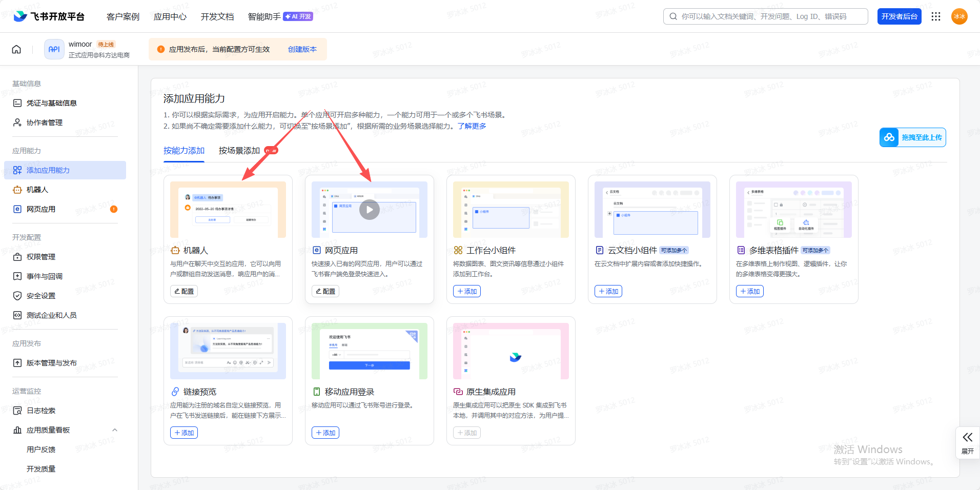Open 机器人 in the left sidebar
The width and height of the screenshot is (980, 490).
pos(37,190)
